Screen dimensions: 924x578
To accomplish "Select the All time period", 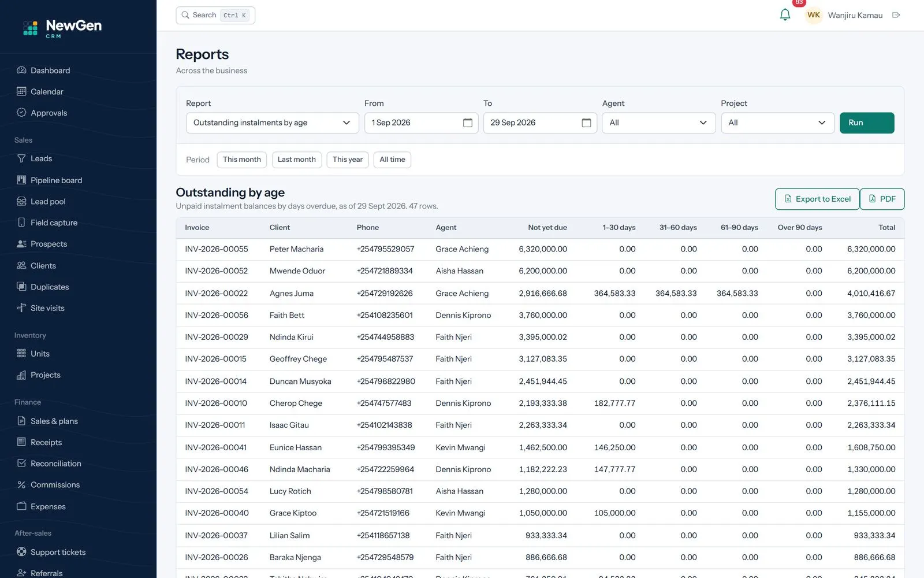I will (x=392, y=160).
